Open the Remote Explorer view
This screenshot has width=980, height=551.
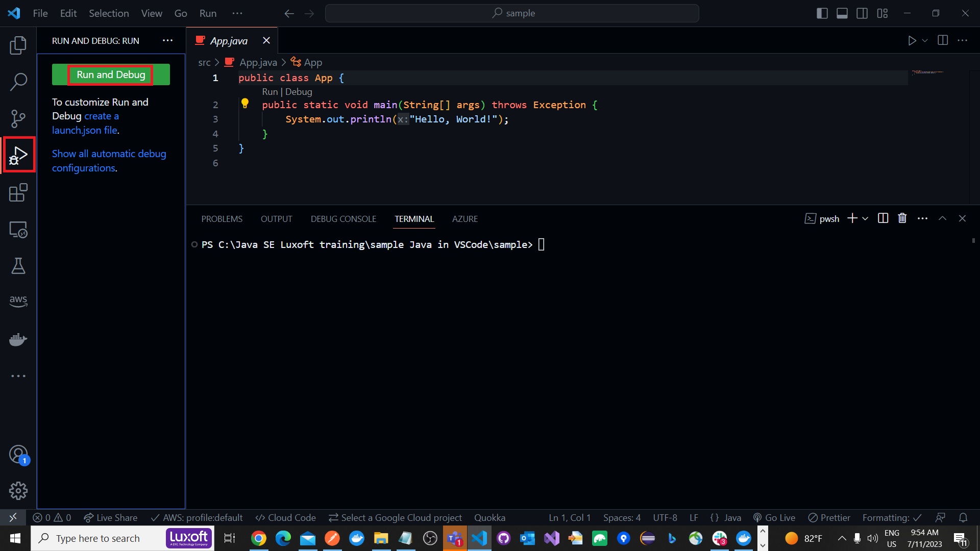18,229
